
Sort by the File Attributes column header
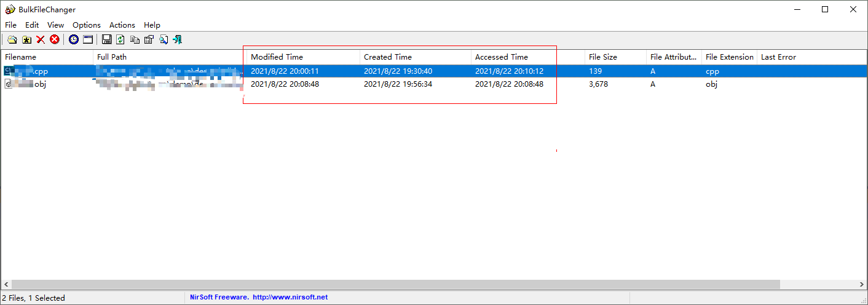[674, 57]
